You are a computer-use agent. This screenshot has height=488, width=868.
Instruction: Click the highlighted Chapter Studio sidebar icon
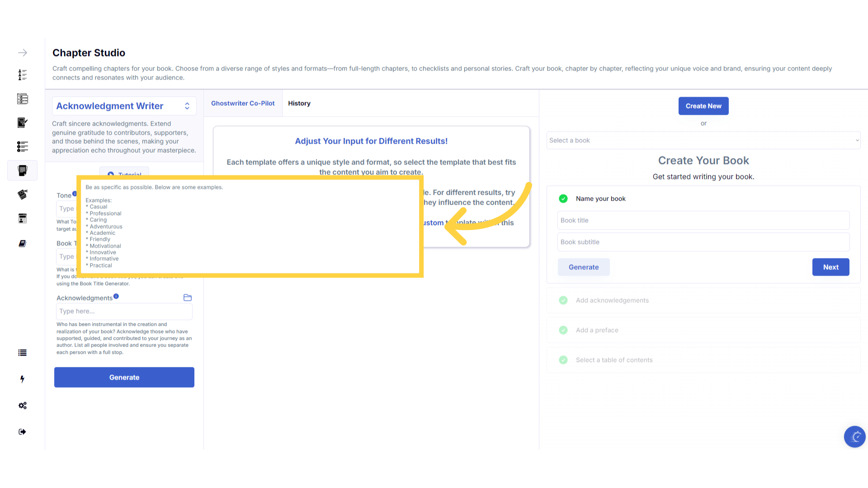[x=22, y=170]
